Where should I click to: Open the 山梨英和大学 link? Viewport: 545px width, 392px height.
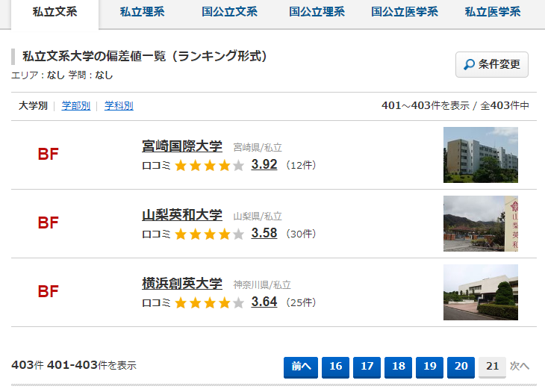coord(181,215)
